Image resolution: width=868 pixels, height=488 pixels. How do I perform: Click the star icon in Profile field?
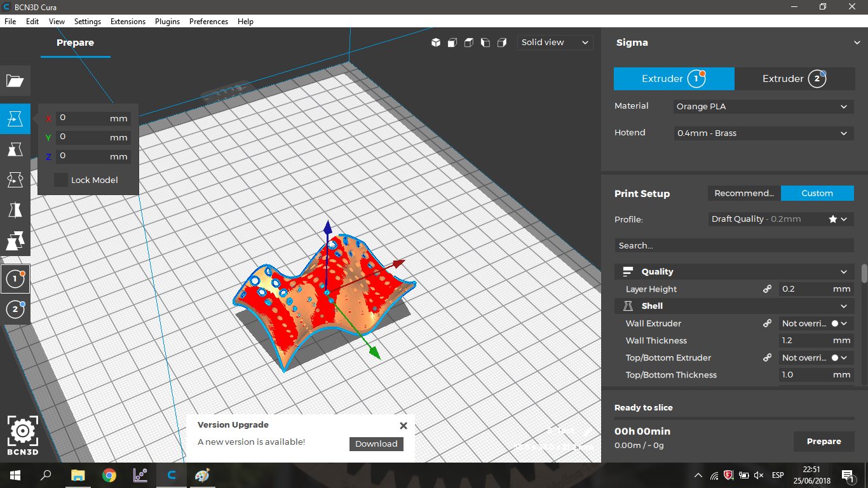832,219
